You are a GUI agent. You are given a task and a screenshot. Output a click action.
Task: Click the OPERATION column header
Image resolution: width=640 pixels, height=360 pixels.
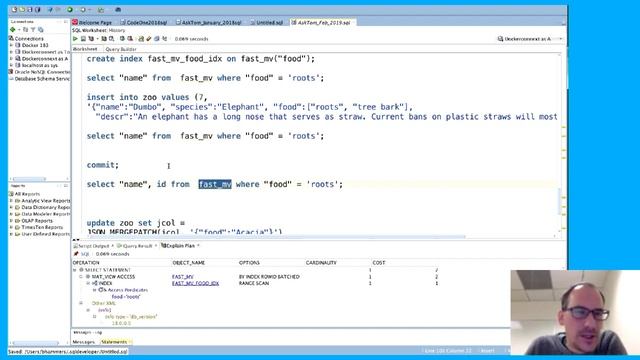pyautogui.click(x=86, y=263)
